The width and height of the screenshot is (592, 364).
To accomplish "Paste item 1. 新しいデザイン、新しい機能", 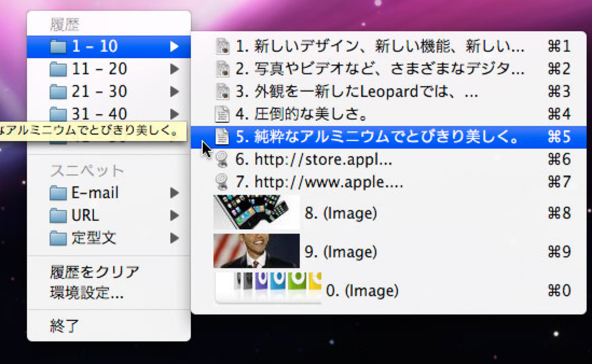I will click(389, 46).
